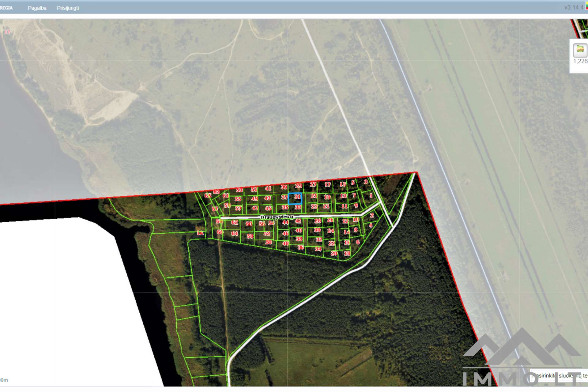Select parcel number 57
The image size is (588, 392).
point(238,209)
